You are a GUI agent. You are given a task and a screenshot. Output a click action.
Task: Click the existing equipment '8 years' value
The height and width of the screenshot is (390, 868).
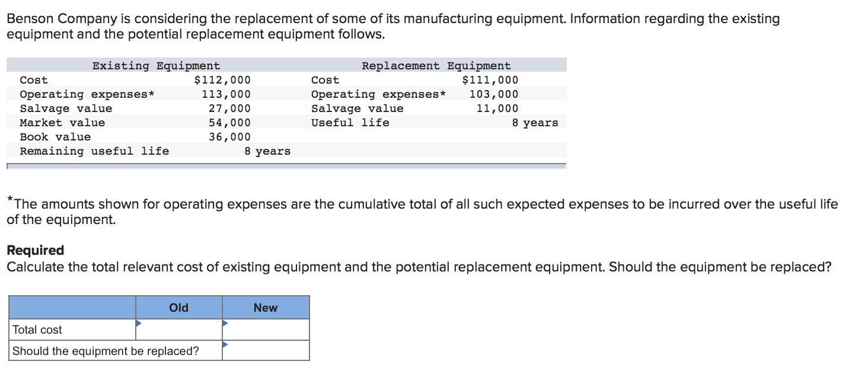(267, 151)
